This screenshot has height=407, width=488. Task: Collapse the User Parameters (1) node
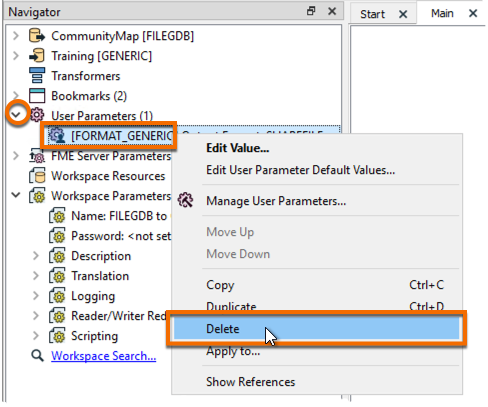coord(16,115)
